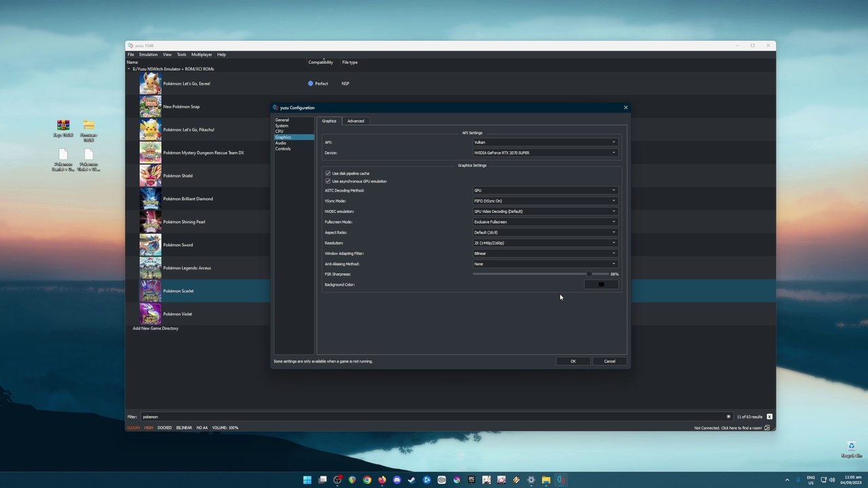
Task: Show hidden system tray icons
Action: pyautogui.click(x=787, y=480)
